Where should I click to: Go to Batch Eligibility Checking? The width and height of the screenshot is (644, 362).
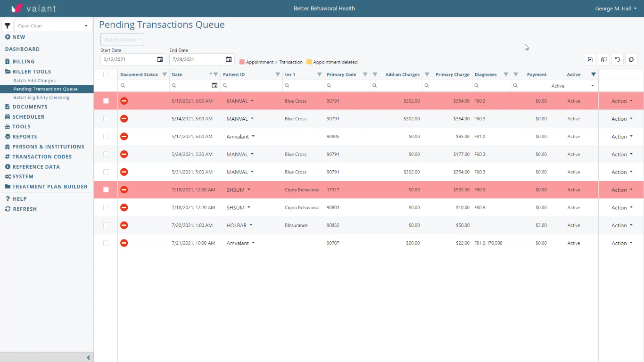(x=41, y=98)
